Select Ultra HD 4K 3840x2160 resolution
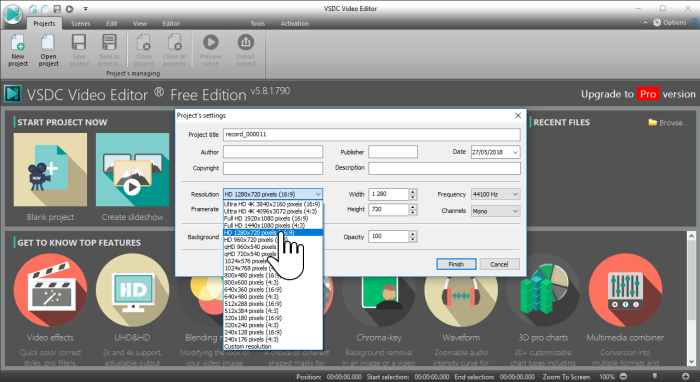This screenshot has height=382, width=700. [x=272, y=204]
